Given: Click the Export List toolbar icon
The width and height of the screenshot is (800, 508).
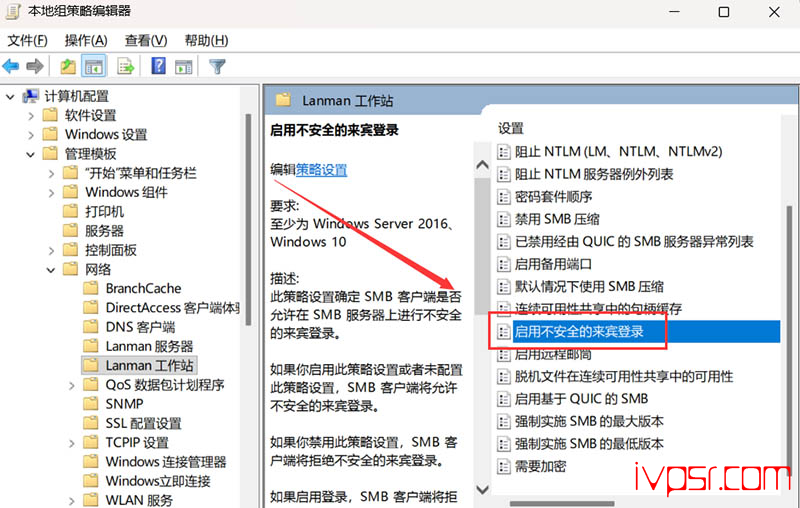Looking at the screenshot, I should coord(126,67).
